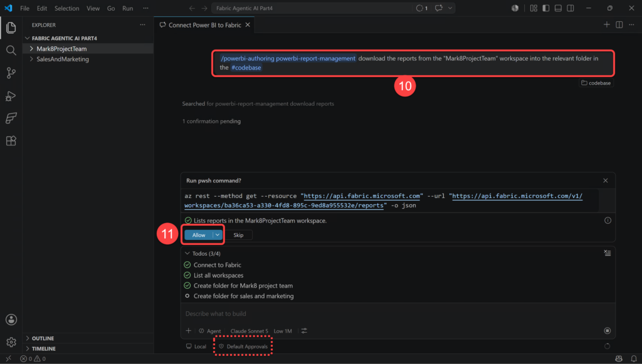
Task: Open the configure tools sliders icon
Action: coord(304,331)
